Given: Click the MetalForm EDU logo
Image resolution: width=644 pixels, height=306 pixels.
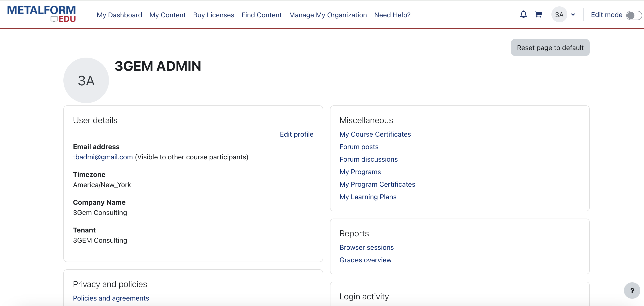Looking at the screenshot, I should pyautogui.click(x=42, y=14).
